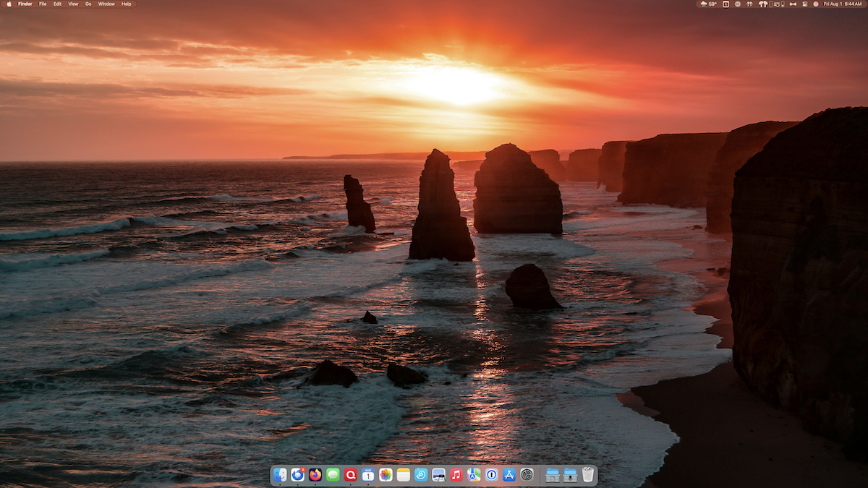Launch the Music app

click(x=456, y=475)
